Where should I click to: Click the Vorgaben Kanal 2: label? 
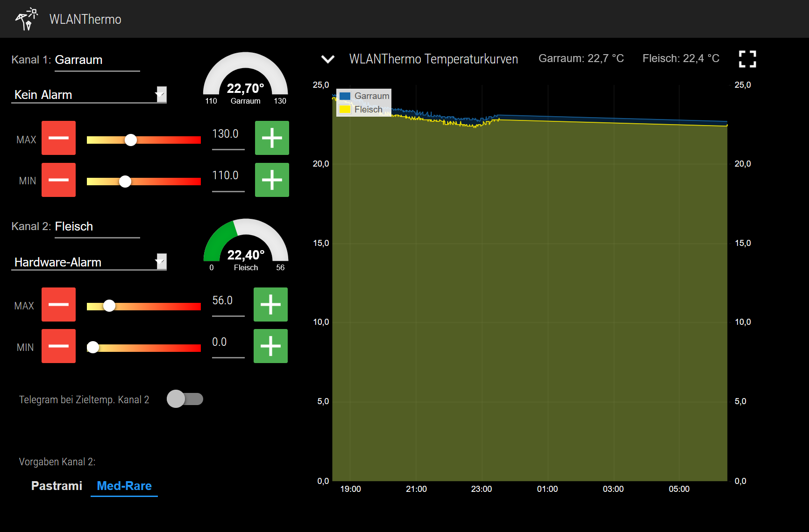point(57,462)
